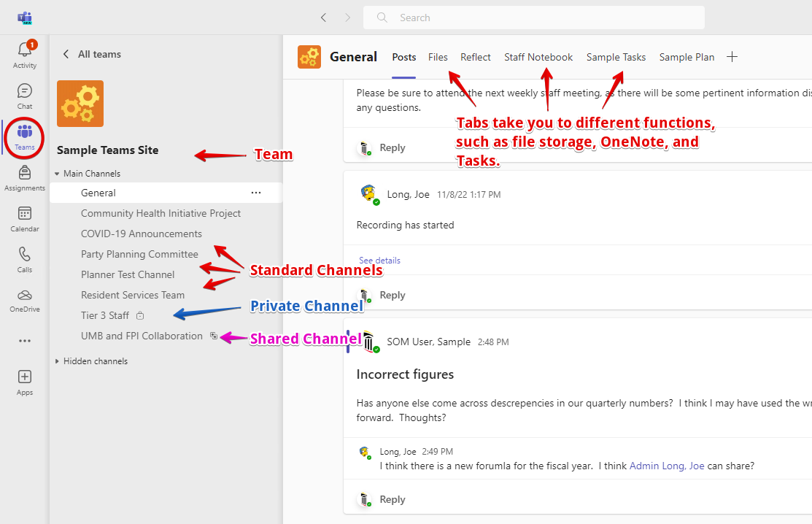This screenshot has width=812, height=524.
Task: Show more apps via sidebar ellipsis
Action: [24, 341]
